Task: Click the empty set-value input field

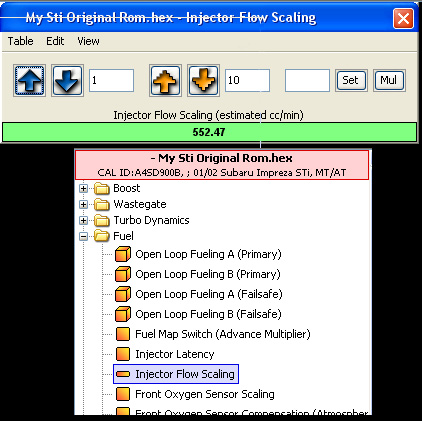Action: pos(307,80)
